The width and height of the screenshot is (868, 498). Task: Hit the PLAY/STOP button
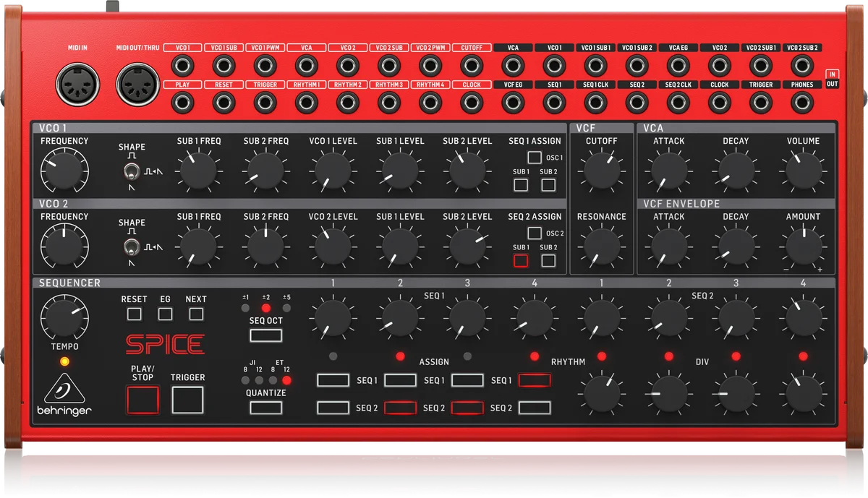pos(142,400)
